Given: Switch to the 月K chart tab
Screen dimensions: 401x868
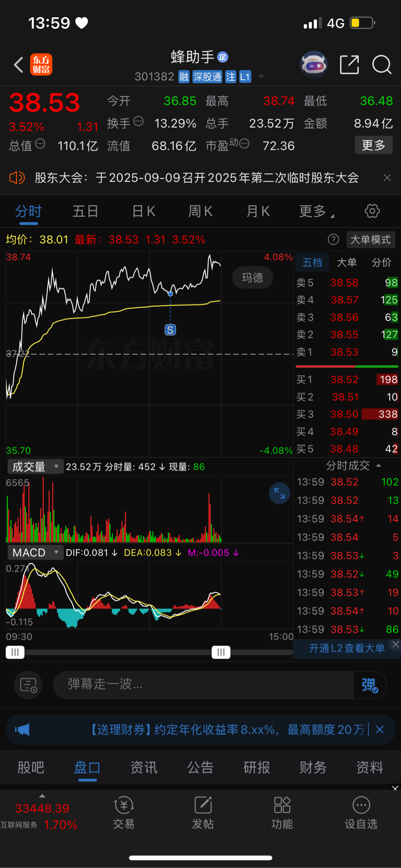Looking at the screenshot, I should point(258,212).
